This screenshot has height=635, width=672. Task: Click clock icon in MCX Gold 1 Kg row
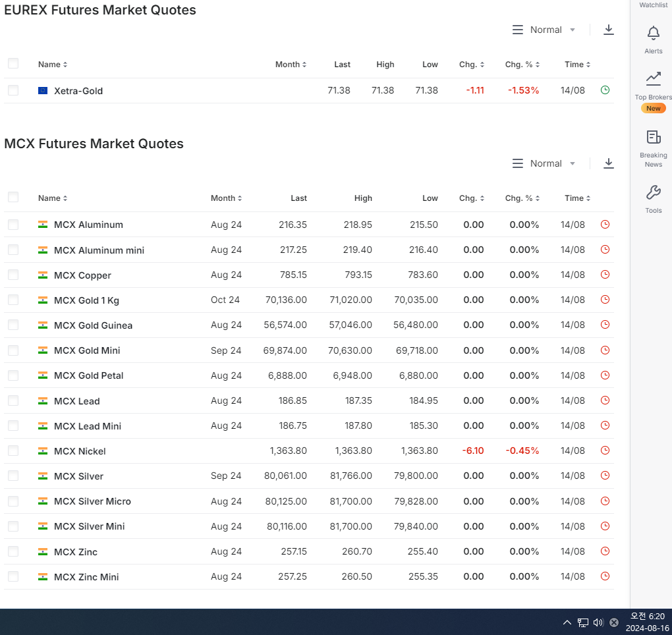pos(605,300)
